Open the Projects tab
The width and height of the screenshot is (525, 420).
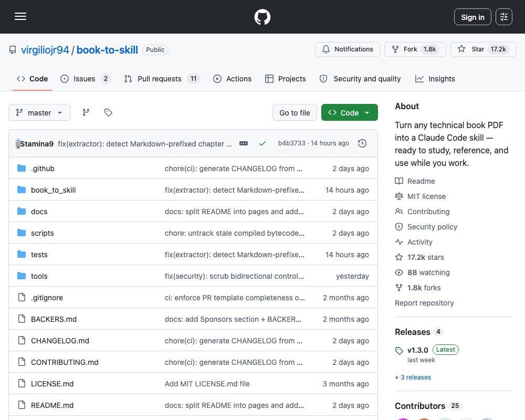pos(285,79)
